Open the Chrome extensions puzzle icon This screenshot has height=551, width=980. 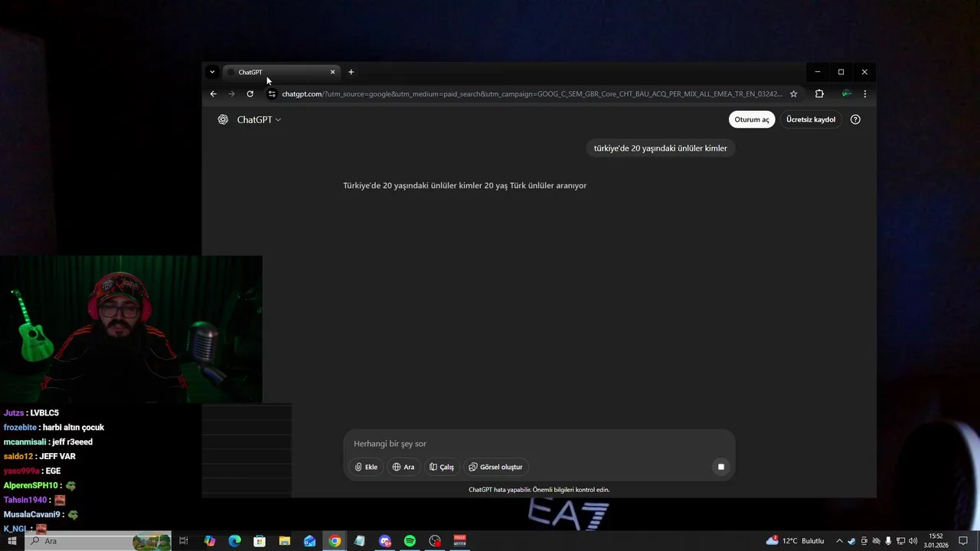tap(819, 94)
